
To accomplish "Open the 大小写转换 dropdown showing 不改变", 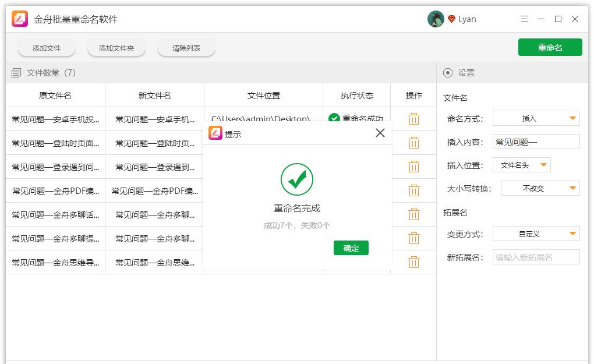I will [x=540, y=188].
